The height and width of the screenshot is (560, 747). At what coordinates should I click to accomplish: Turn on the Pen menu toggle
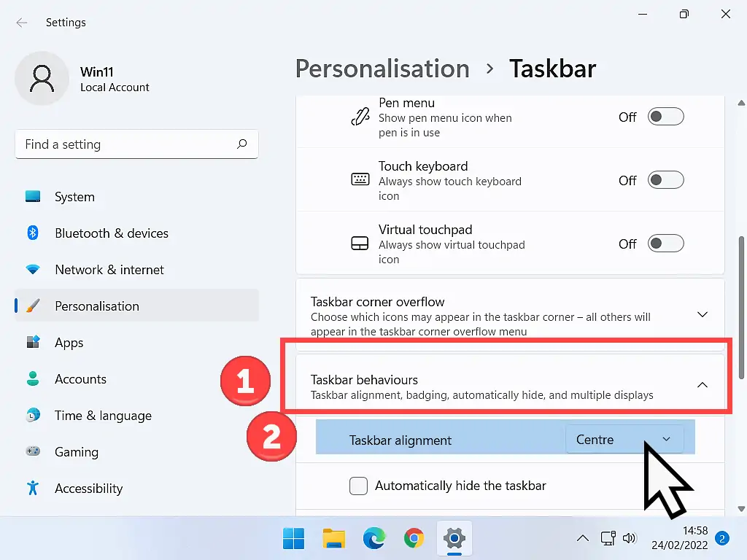[665, 116]
